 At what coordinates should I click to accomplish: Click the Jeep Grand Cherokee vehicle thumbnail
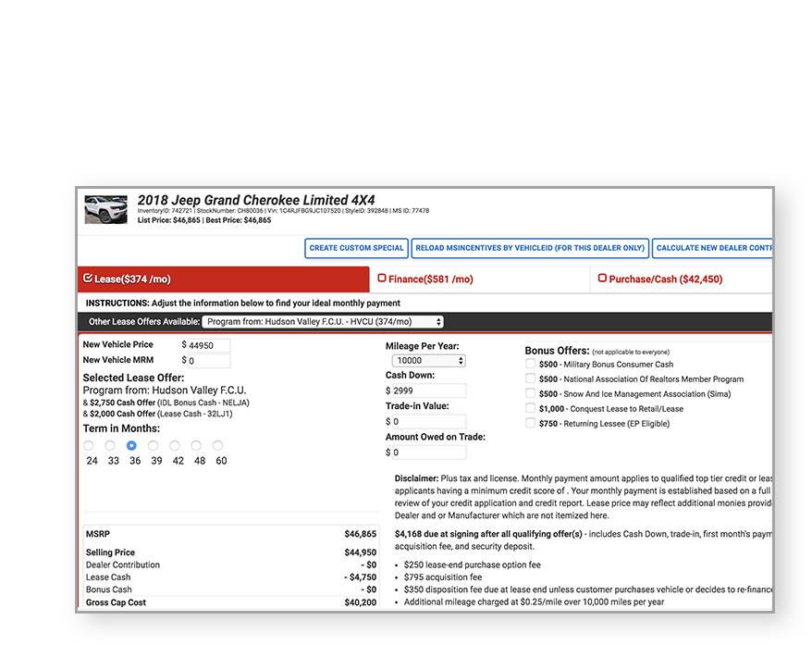pos(106,209)
